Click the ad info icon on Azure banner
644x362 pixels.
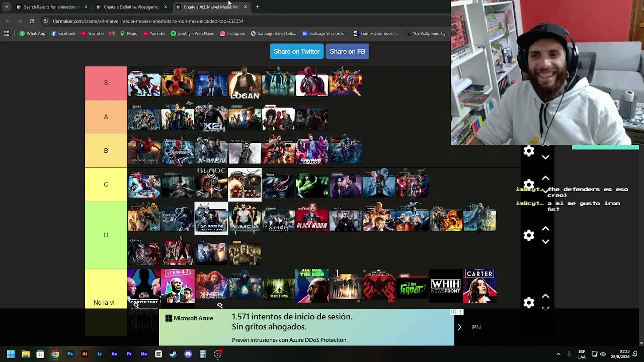(x=453, y=312)
